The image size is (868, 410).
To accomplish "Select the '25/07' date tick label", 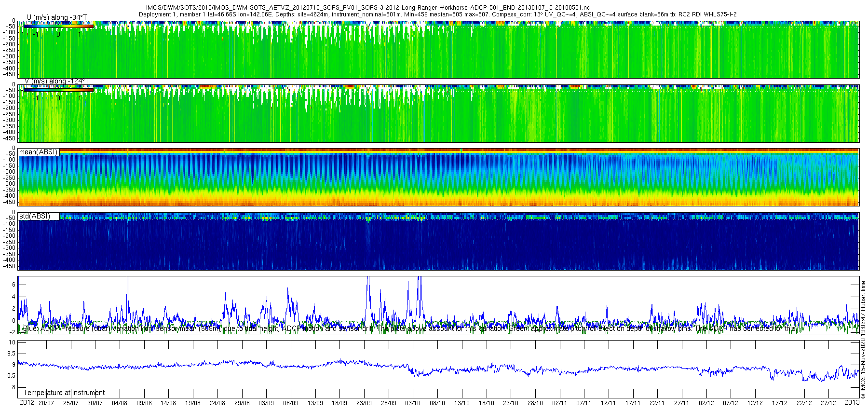I will point(71,403).
